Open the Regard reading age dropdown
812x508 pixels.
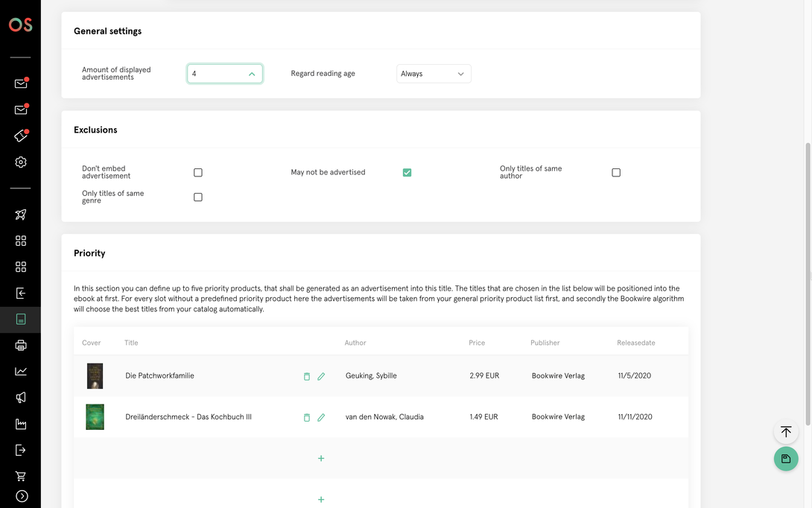pos(434,74)
